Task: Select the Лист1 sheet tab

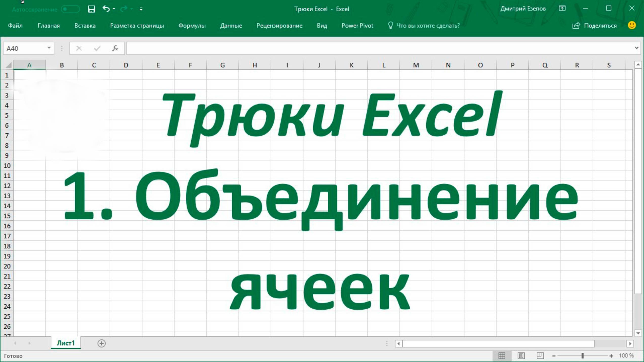Action: (x=65, y=344)
